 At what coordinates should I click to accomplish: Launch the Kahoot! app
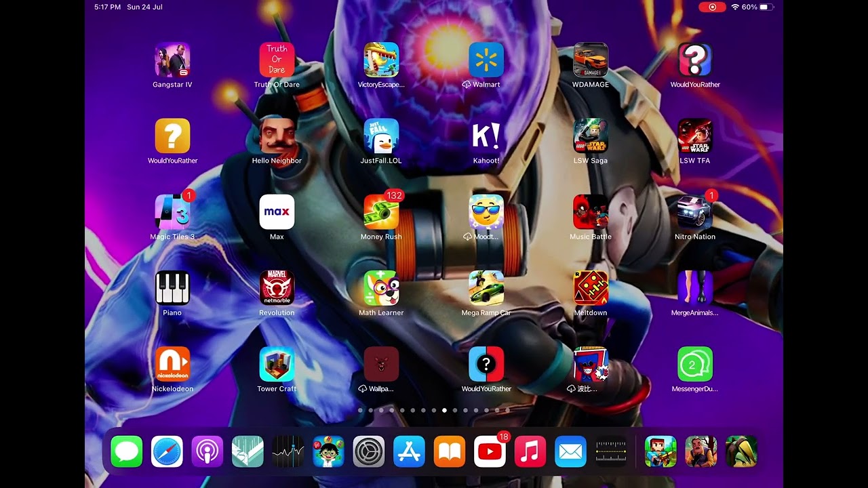tap(486, 136)
